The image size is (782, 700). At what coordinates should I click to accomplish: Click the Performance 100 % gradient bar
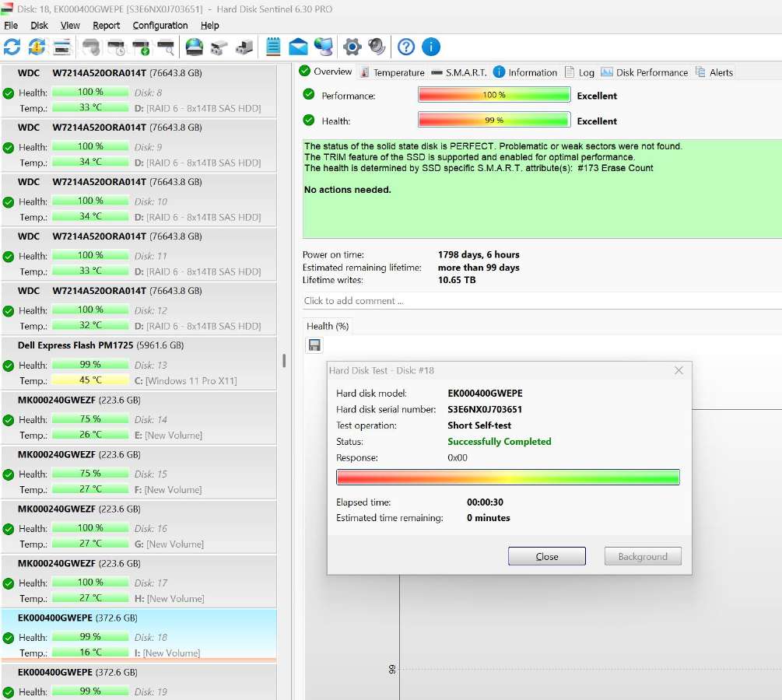tap(494, 94)
